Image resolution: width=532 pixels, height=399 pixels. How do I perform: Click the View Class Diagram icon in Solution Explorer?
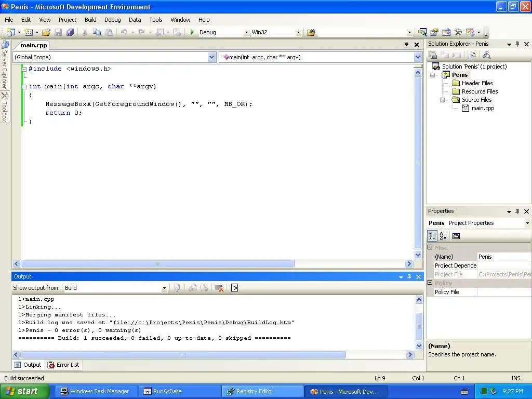486,55
